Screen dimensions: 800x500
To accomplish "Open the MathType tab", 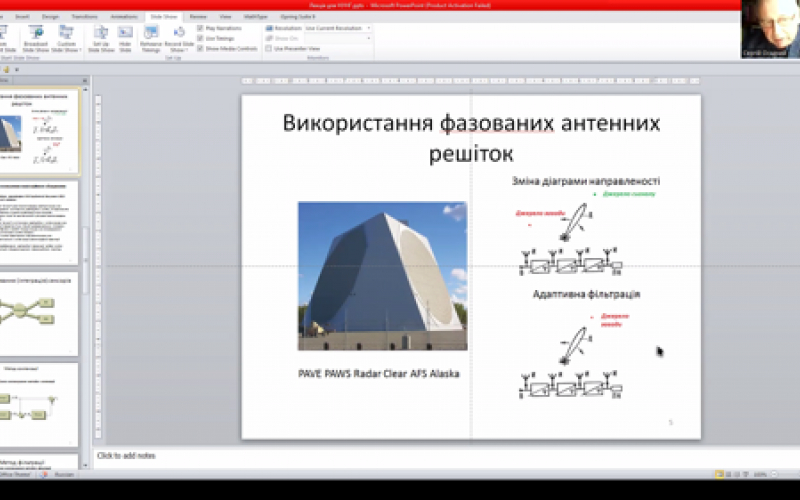I will coord(256,17).
